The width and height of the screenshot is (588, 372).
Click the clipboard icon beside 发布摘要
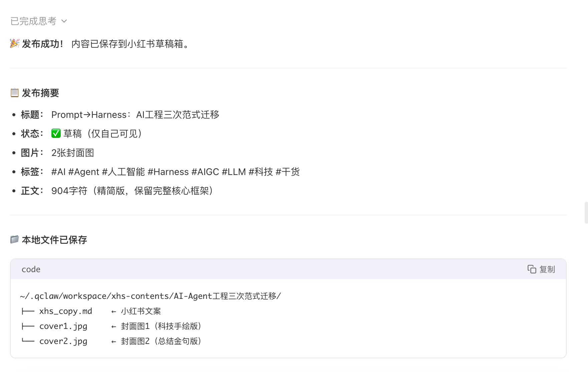15,92
